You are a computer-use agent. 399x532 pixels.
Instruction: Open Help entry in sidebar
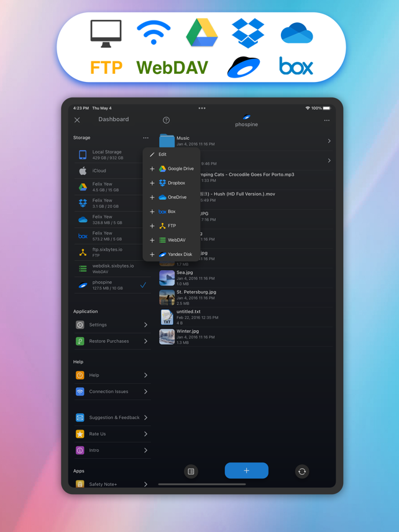coord(112,375)
